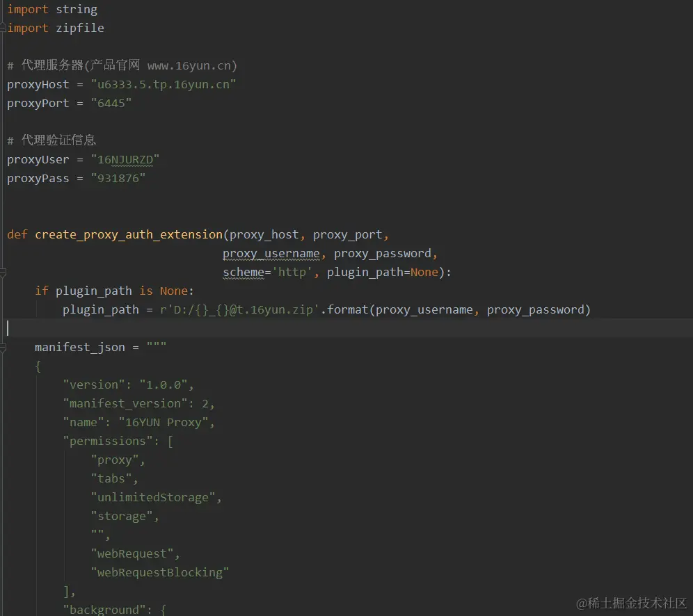Select the "u6333.5.tp.16yun.cn" string

[x=163, y=84]
